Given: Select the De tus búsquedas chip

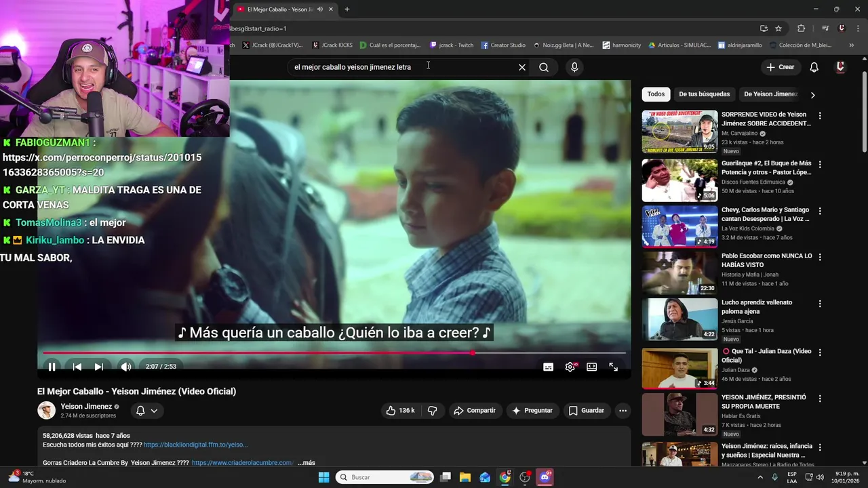Looking at the screenshot, I should 705,94.
